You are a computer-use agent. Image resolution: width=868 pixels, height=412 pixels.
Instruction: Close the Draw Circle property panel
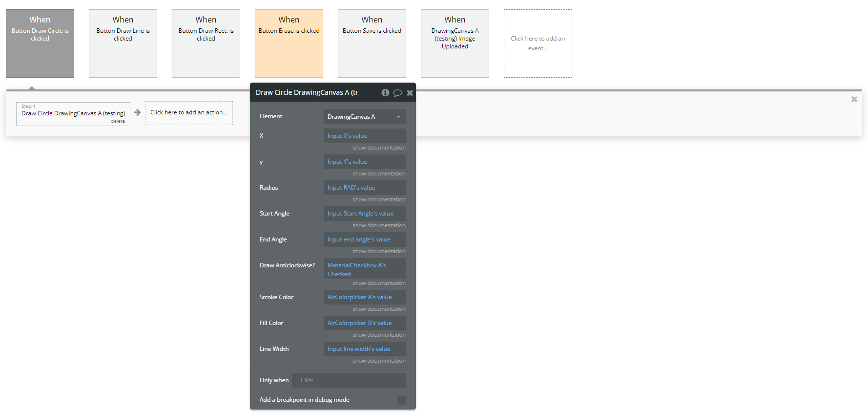[x=410, y=93]
